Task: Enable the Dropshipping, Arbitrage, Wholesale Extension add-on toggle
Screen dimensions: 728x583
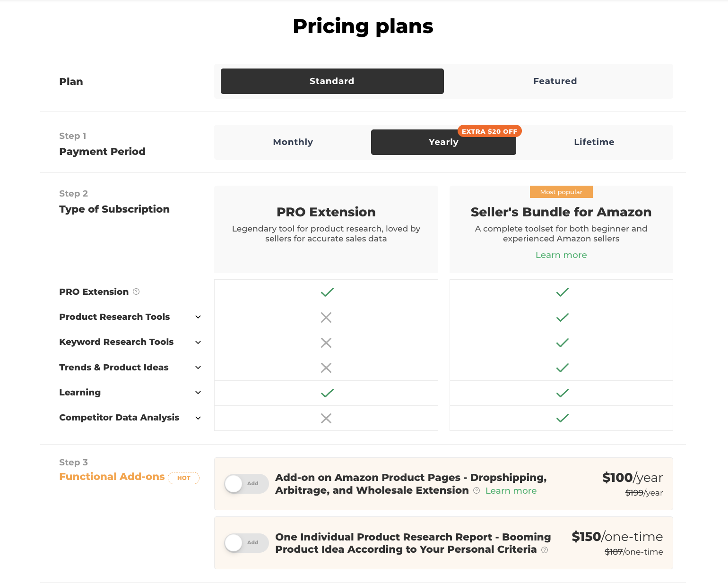Action: point(246,484)
